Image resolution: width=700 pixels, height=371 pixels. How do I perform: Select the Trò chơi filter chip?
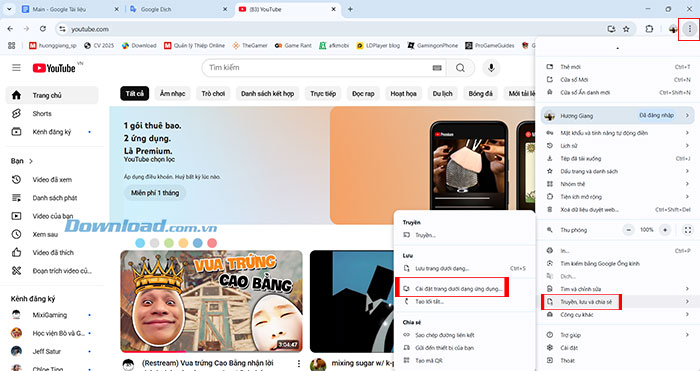[x=213, y=93]
